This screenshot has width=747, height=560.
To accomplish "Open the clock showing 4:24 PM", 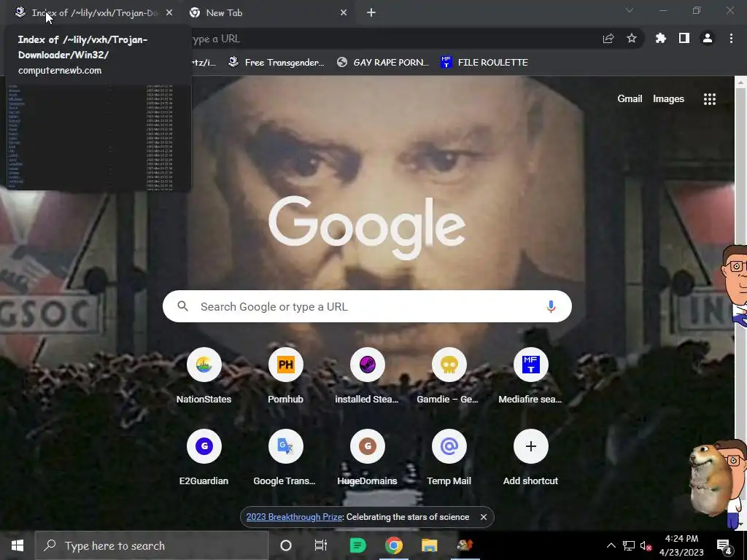I will click(681, 545).
